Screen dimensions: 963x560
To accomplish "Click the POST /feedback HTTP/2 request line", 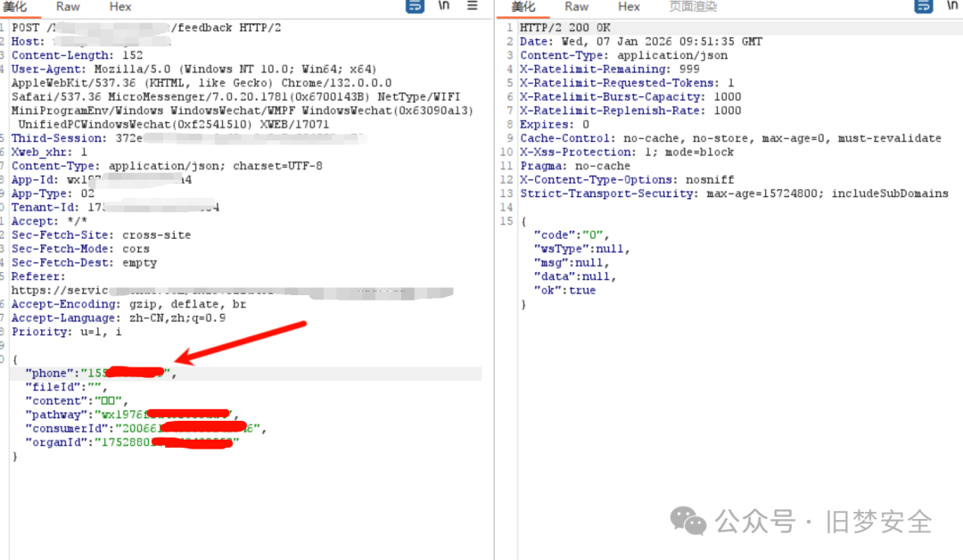I will 146,28.
